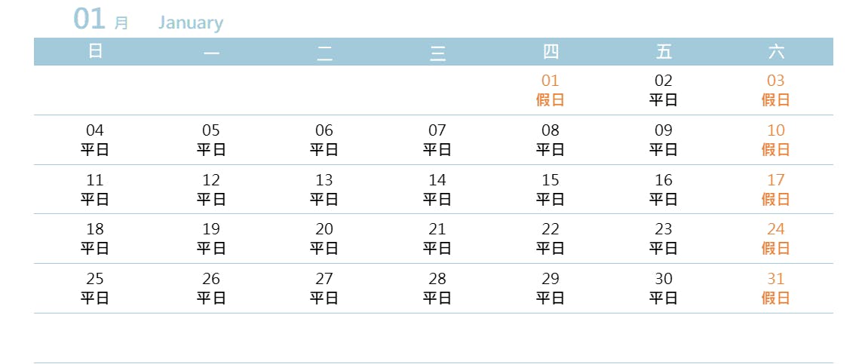Click date 02 weekday cell
This screenshot has width=868, height=364.
click(664, 90)
